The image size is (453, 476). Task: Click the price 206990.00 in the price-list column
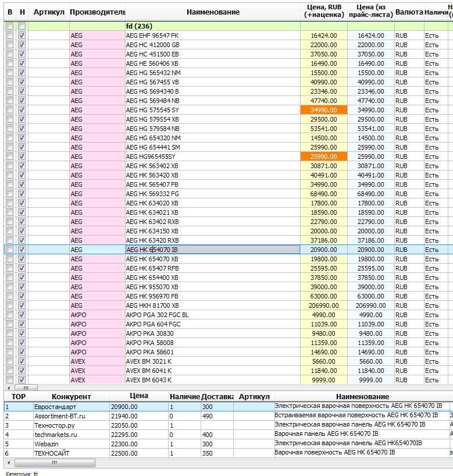click(371, 306)
